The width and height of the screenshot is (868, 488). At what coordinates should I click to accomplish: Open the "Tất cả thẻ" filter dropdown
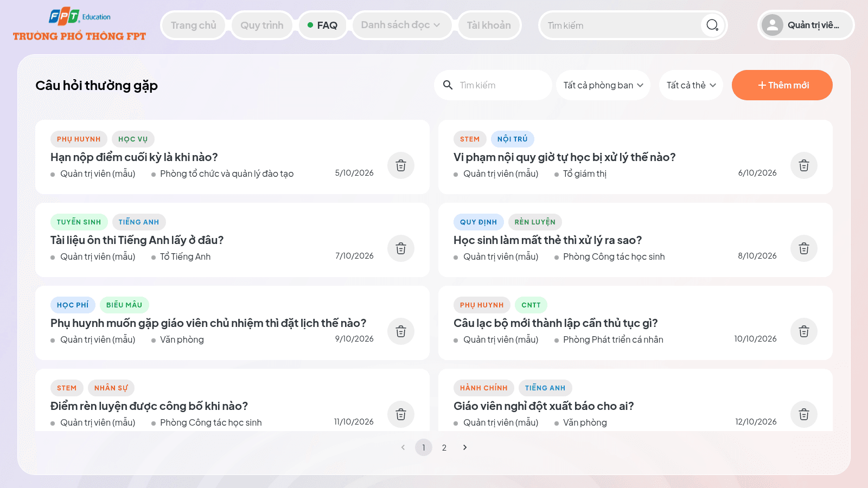pyautogui.click(x=691, y=85)
